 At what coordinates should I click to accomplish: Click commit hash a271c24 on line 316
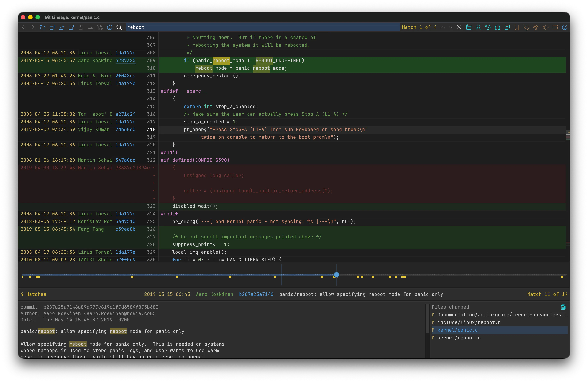[x=125, y=114]
